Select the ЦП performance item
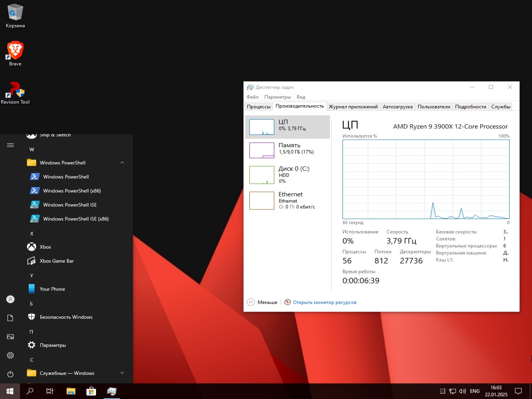The height and width of the screenshot is (399, 532). pyautogui.click(x=288, y=127)
